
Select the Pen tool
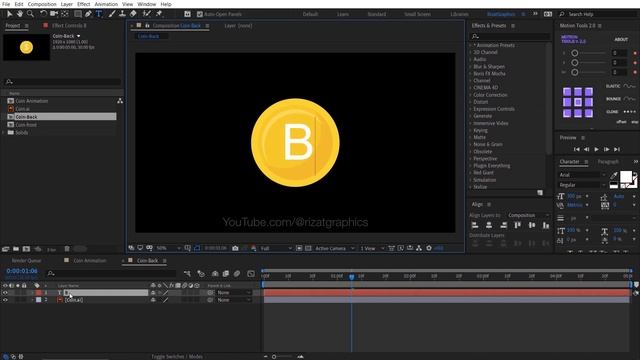[x=88, y=14]
